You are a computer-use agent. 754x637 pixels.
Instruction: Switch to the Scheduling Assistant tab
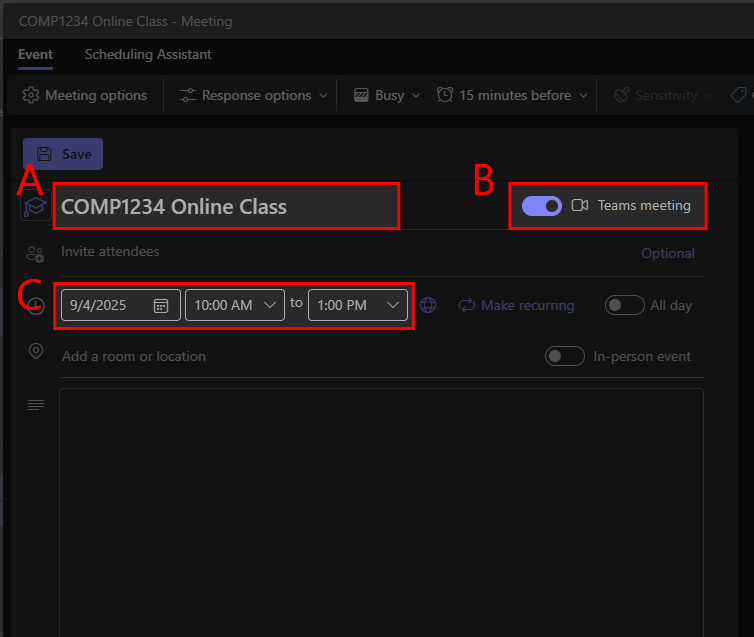pos(148,54)
